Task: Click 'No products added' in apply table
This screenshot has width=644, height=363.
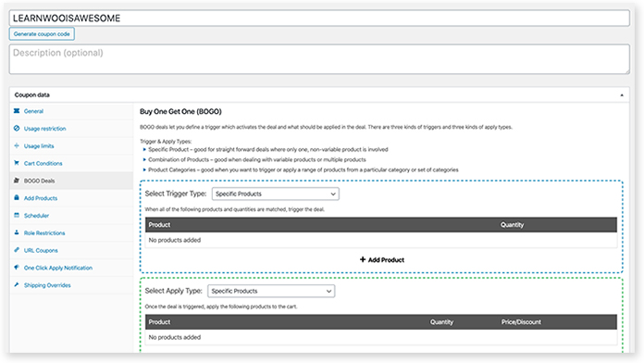Action: click(175, 337)
